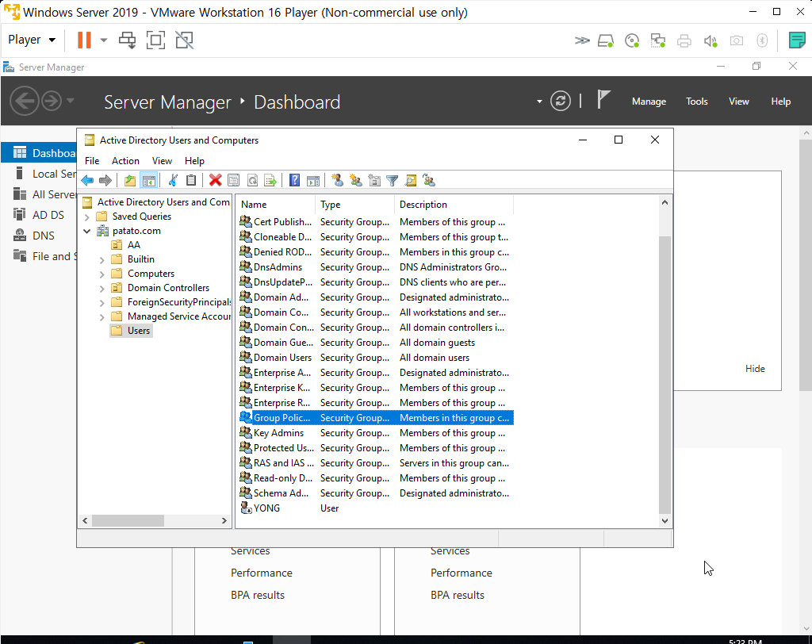Click the Export List icon

tap(270, 180)
